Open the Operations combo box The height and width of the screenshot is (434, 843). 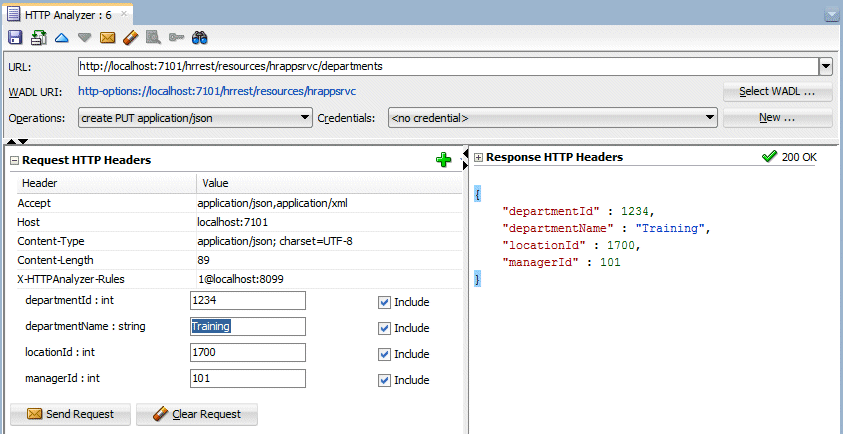point(195,118)
